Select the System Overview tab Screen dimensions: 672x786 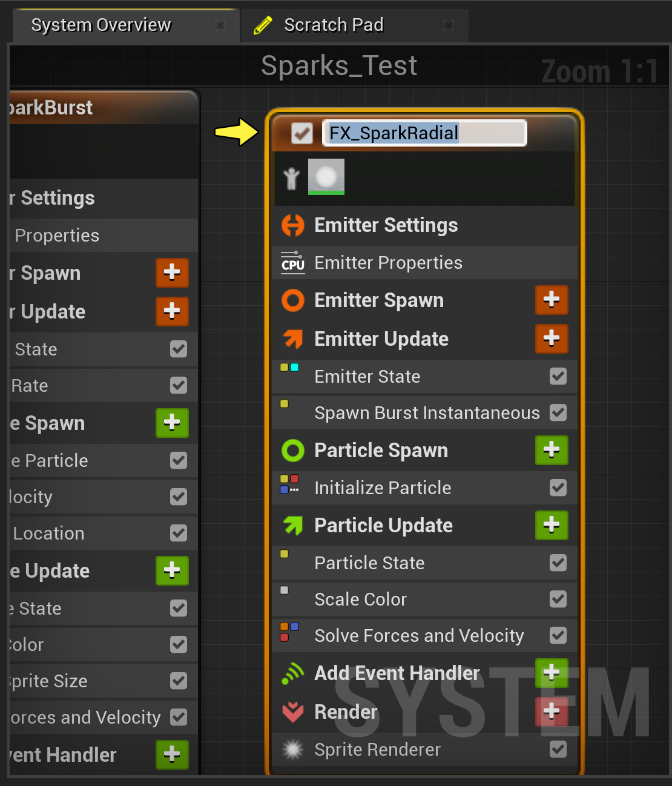click(x=101, y=25)
